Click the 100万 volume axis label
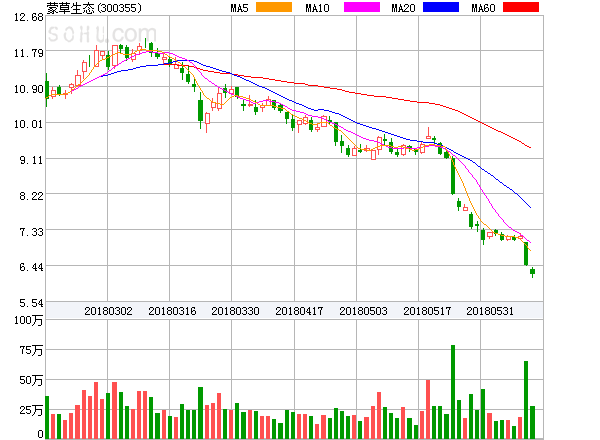This screenshot has height=440, width=600. pyautogui.click(x=29, y=320)
